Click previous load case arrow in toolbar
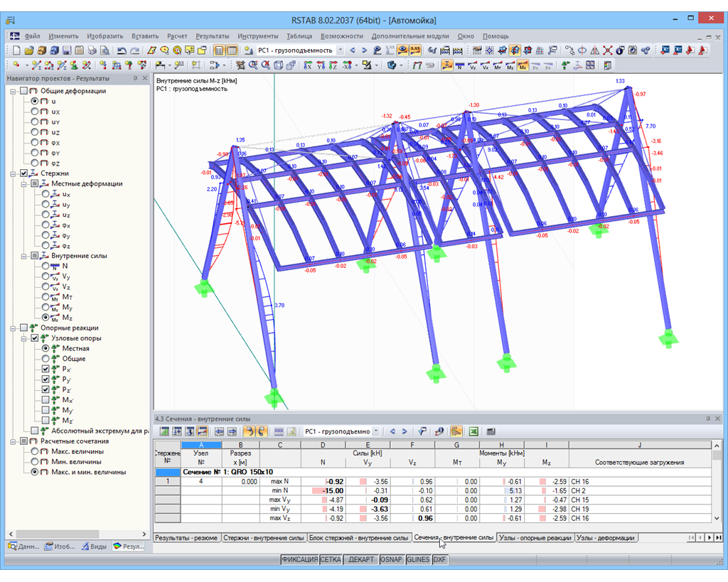Viewport: 728px width, 582px height. tap(353, 50)
